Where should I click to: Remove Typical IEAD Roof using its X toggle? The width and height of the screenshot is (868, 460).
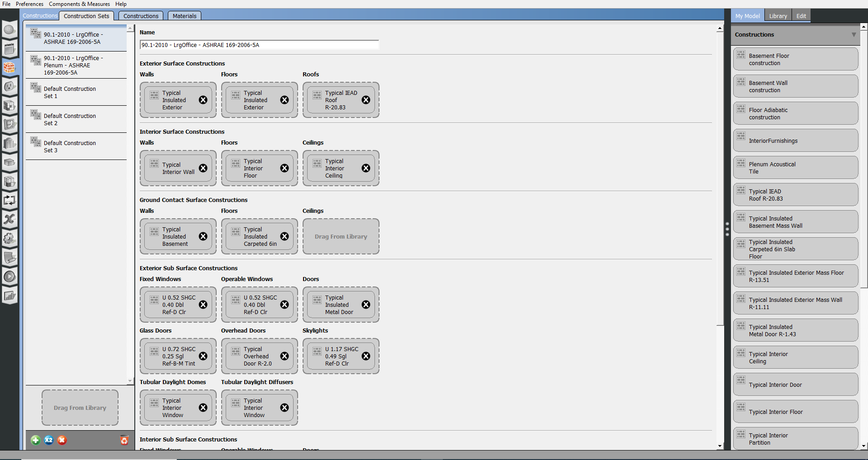click(366, 100)
